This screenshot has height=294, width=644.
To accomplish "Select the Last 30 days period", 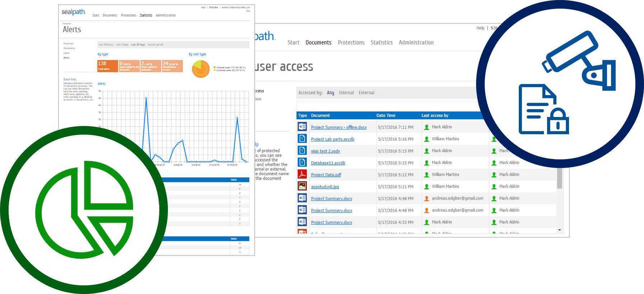I will 138,45.
